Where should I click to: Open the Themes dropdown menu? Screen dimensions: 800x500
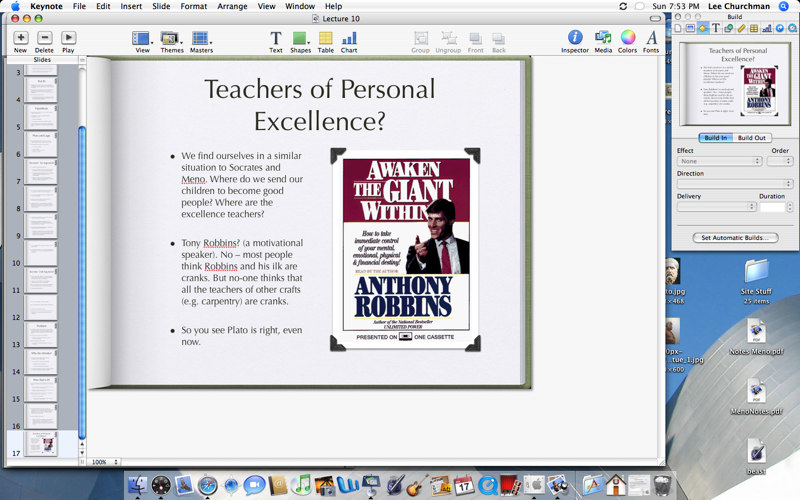tap(172, 38)
